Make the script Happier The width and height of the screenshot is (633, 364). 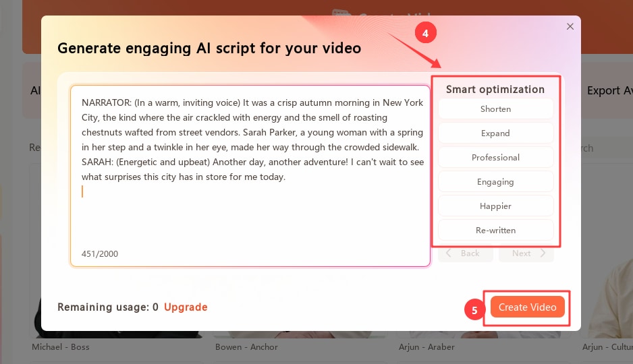coord(496,206)
